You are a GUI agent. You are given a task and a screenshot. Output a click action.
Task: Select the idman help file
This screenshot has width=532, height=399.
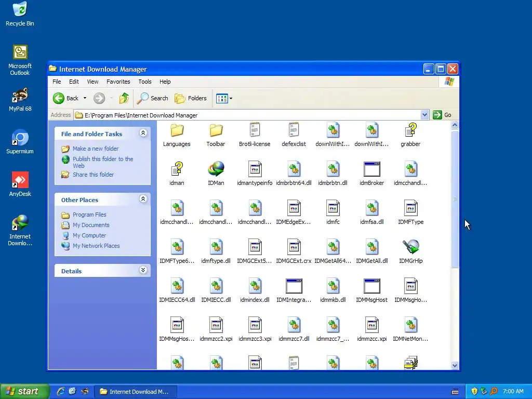(x=177, y=174)
